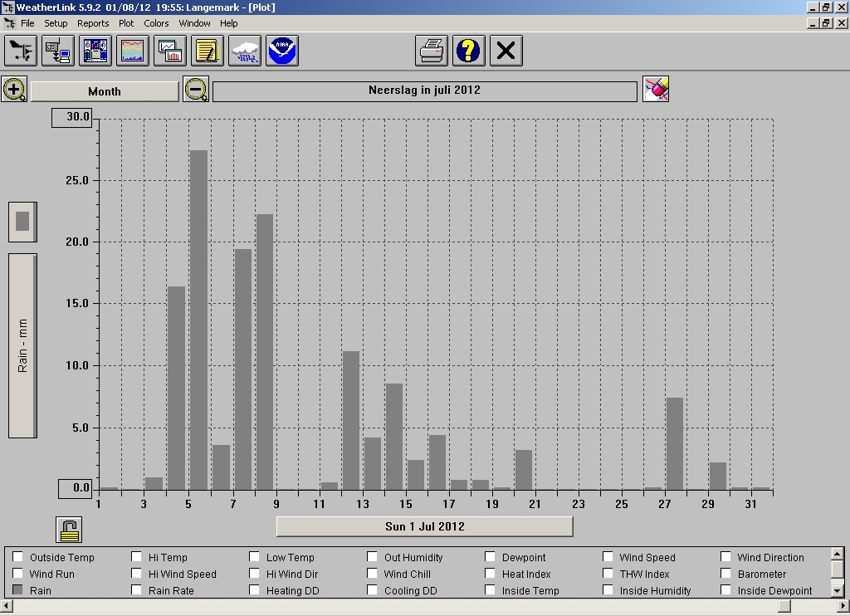The width and height of the screenshot is (850, 616).
Task: Restore the inner Plot window
Action: pos(826,23)
